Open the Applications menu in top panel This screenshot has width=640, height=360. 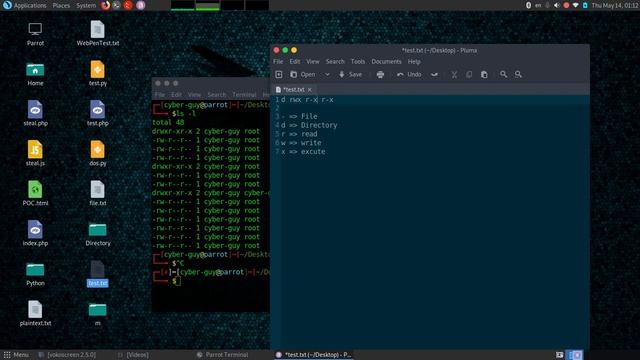pyautogui.click(x=24, y=5)
